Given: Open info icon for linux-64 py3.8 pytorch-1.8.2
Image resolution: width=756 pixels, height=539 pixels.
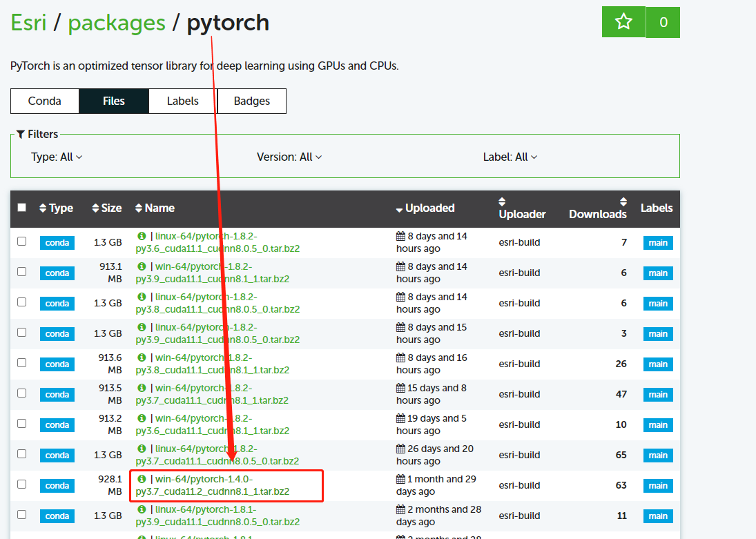Looking at the screenshot, I should click(x=142, y=297).
